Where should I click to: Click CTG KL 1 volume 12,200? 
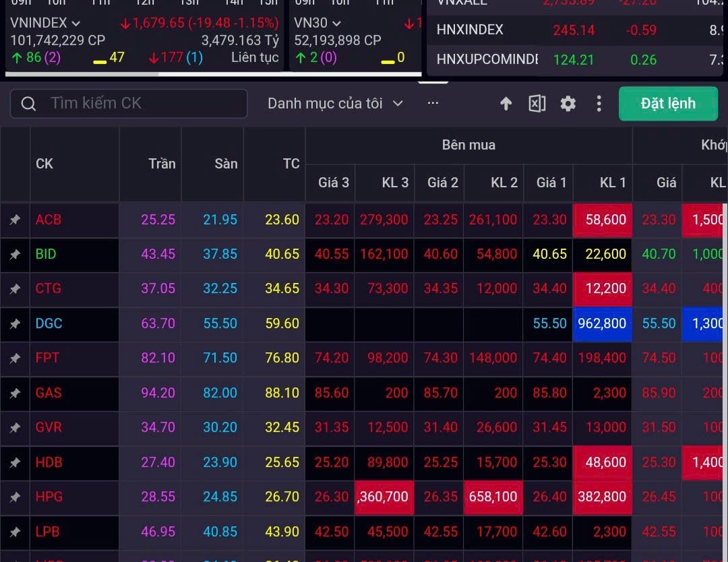pos(602,288)
